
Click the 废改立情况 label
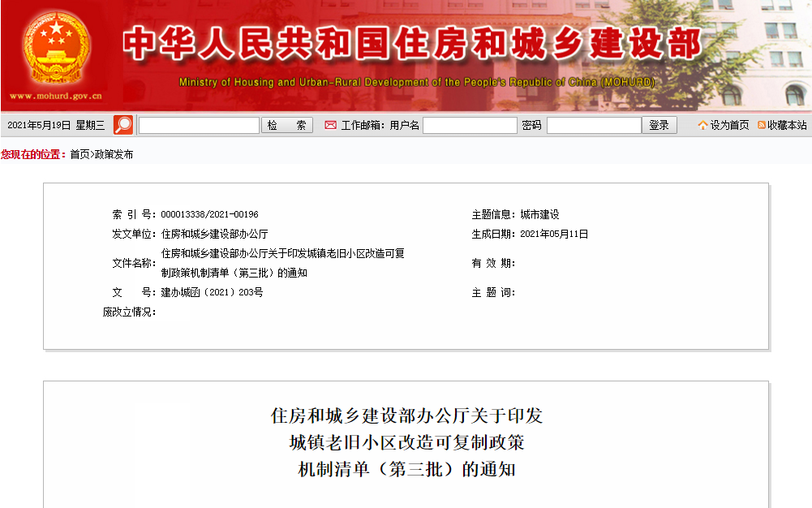coord(129,312)
